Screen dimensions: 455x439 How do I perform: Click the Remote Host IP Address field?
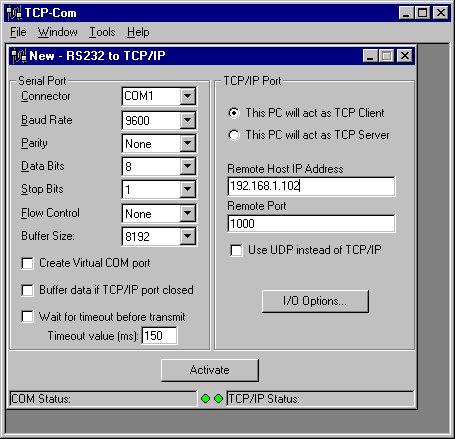tap(311, 186)
